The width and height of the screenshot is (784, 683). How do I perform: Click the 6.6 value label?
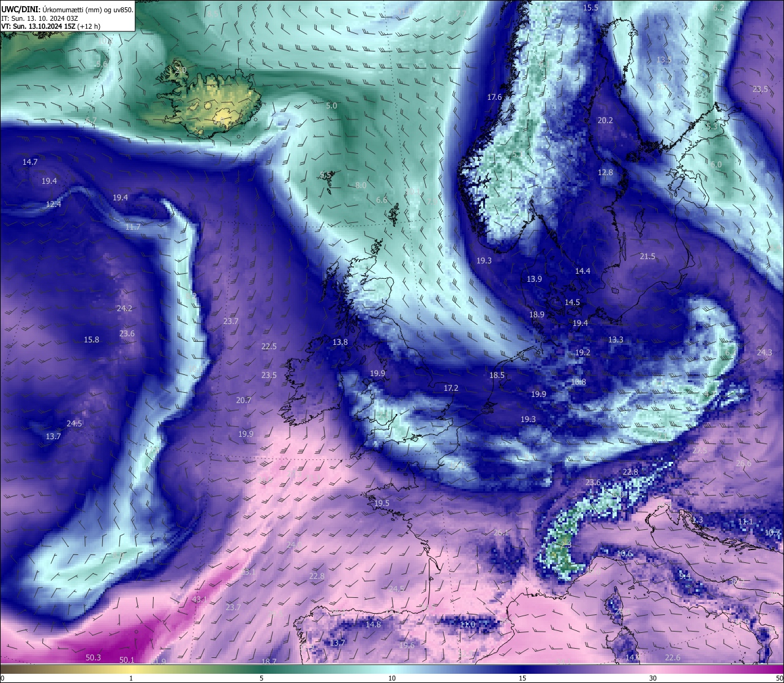[382, 200]
